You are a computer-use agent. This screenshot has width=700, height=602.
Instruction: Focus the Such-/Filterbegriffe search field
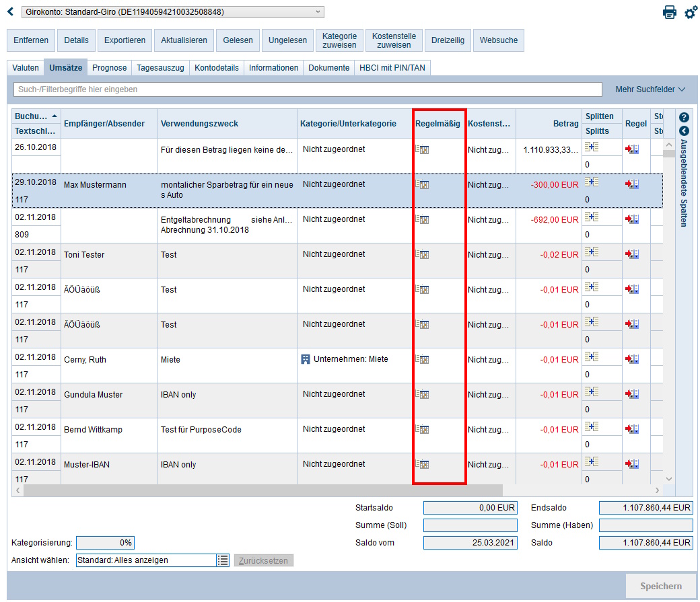coord(308,89)
